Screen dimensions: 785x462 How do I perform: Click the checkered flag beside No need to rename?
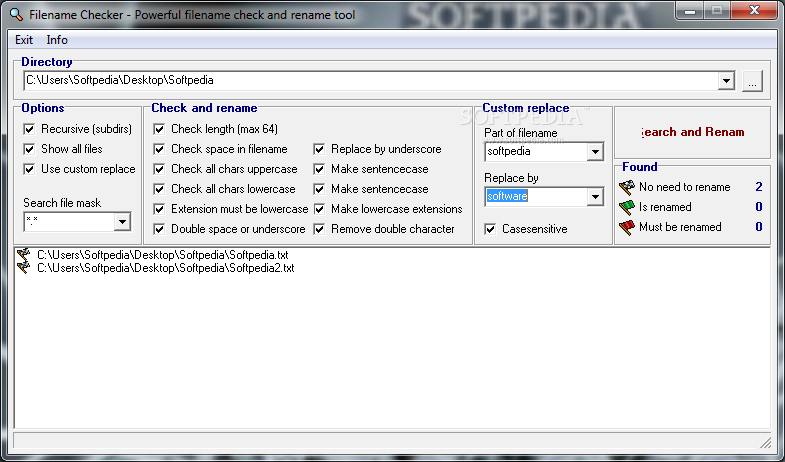tap(627, 187)
